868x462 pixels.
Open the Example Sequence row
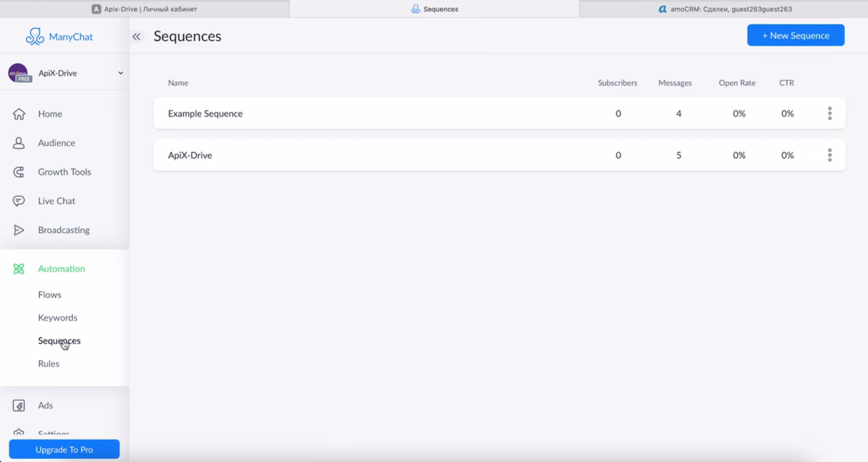pos(500,113)
